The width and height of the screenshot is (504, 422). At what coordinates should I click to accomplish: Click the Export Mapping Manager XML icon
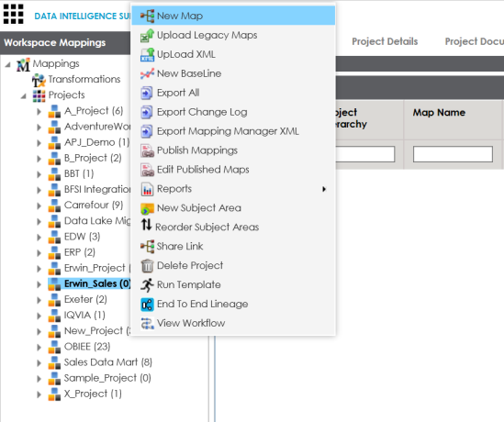pyautogui.click(x=147, y=131)
